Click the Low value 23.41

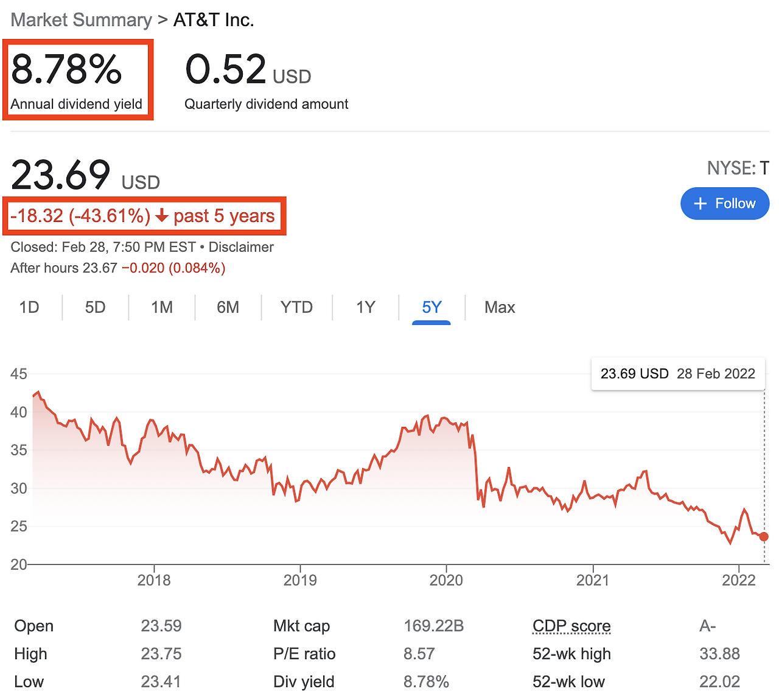[x=161, y=682]
